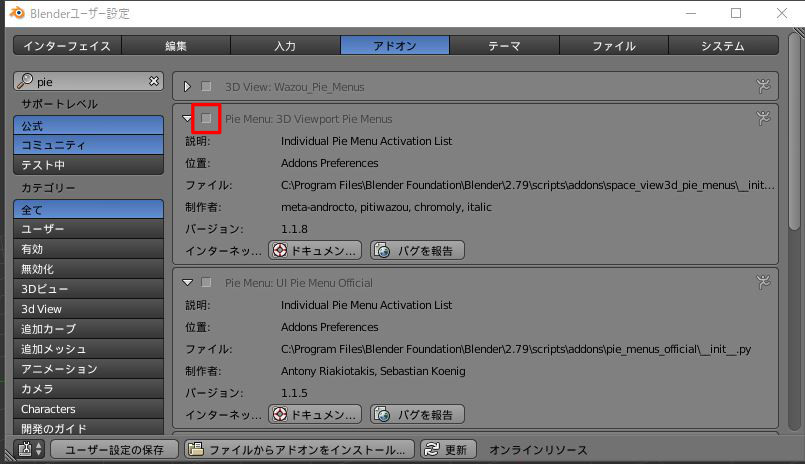805x464 pixels.
Task: Click author text Antony Riakiotakis, Sebastian Koenig
Action: tap(373, 371)
